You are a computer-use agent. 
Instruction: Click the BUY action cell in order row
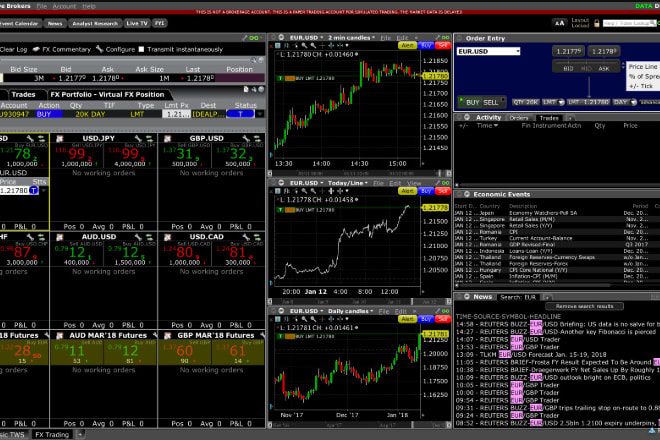pyautogui.click(x=49, y=114)
